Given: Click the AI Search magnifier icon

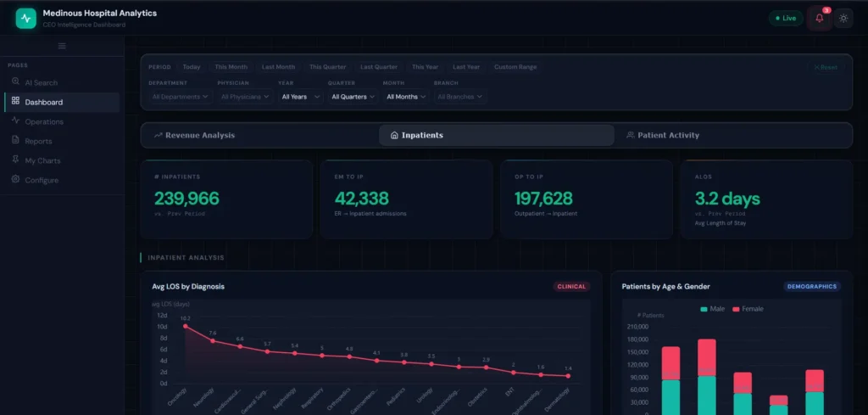Looking at the screenshot, I should click(15, 82).
